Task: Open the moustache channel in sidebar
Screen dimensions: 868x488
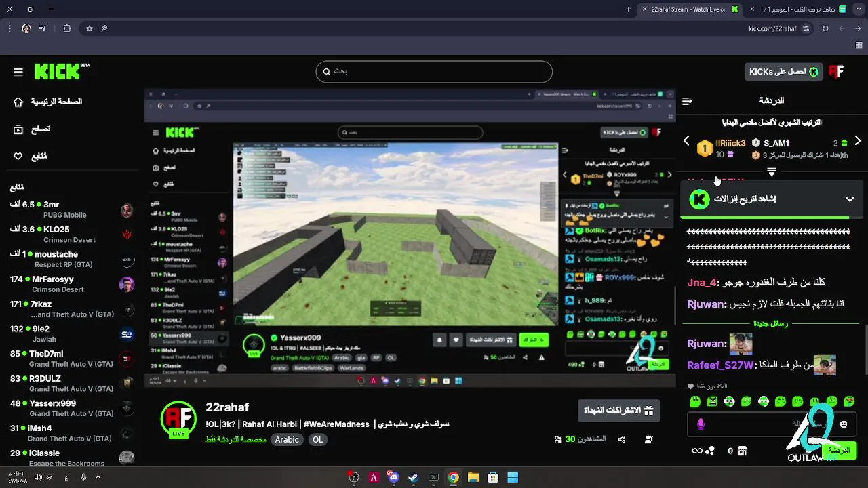Action: click(73, 260)
